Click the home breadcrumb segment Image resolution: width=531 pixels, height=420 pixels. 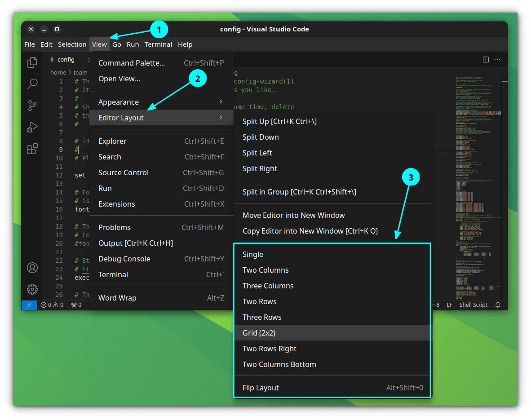(58, 72)
